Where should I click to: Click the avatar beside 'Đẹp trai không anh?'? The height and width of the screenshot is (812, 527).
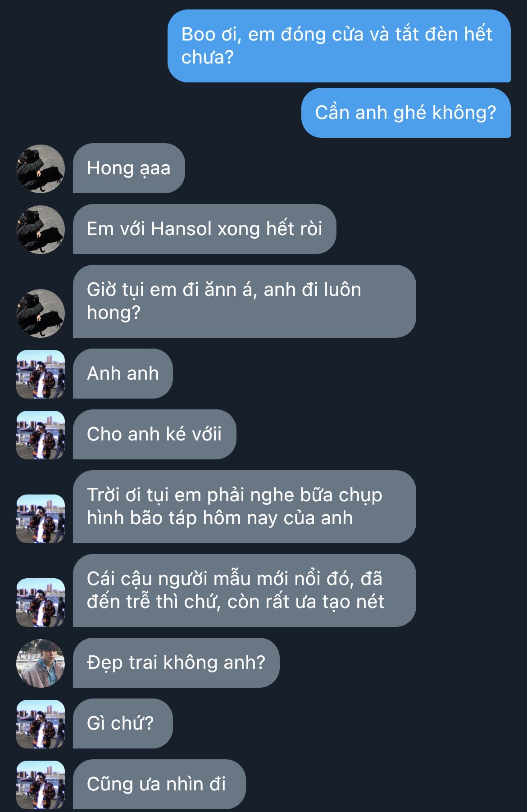point(41,663)
